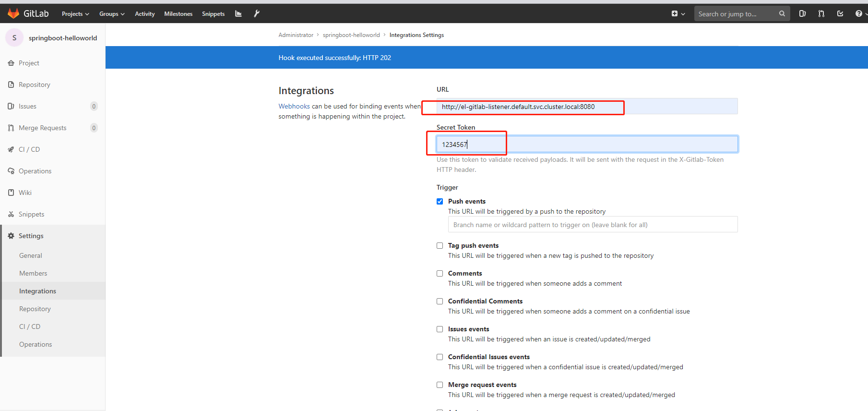Click the branch name wildcard pattern field
868x411 pixels.
coord(593,225)
